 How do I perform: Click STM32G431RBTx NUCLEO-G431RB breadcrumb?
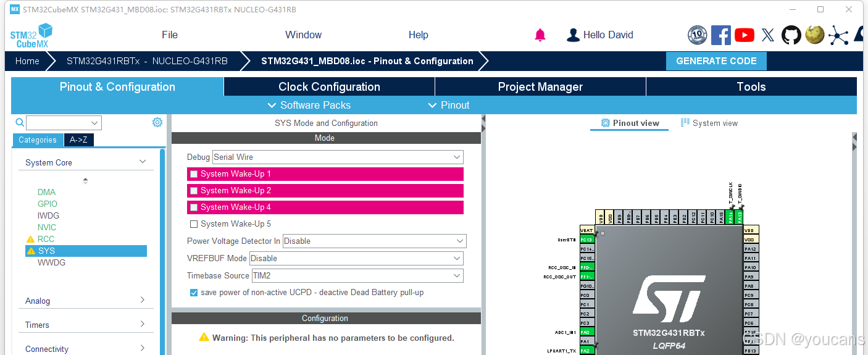click(147, 61)
